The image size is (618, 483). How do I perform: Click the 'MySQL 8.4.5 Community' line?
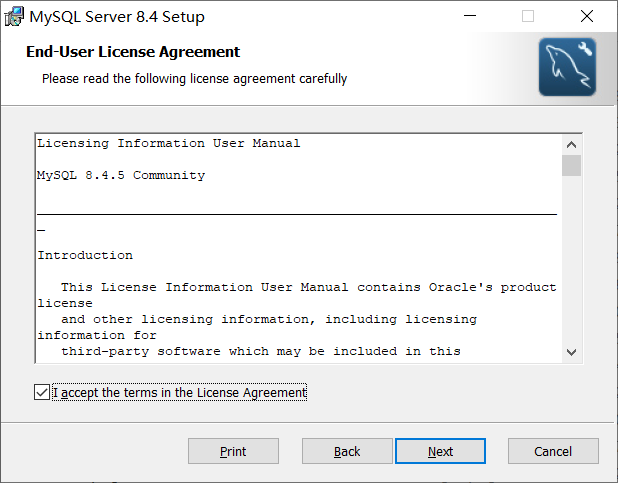(x=121, y=175)
